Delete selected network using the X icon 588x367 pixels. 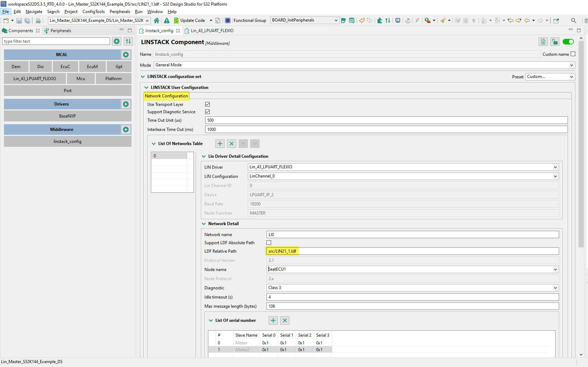232,144
